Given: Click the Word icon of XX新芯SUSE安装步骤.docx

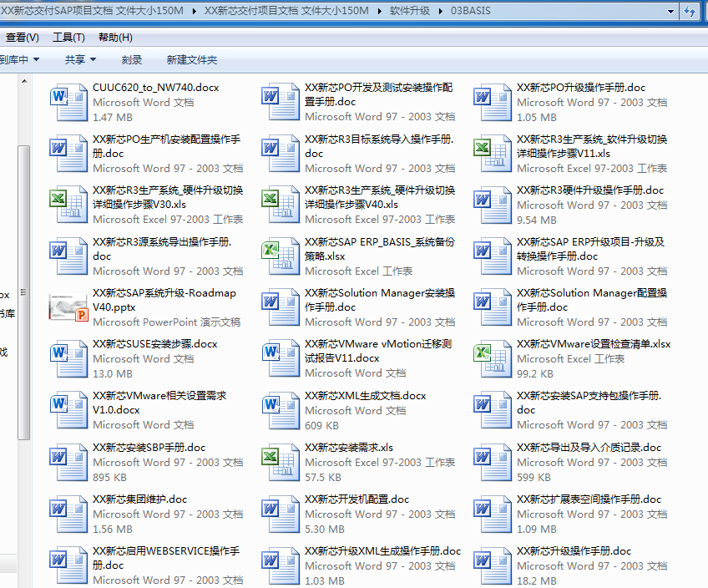Looking at the screenshot, I should coord(68,358).
